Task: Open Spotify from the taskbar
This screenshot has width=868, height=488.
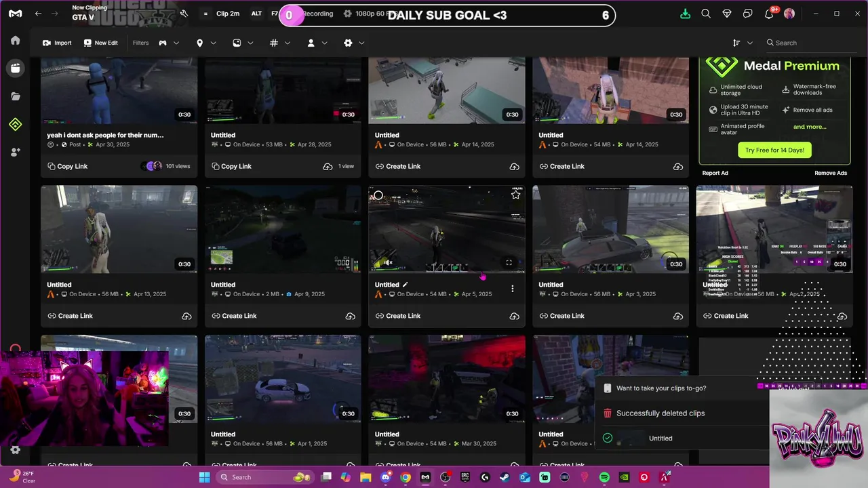Action: click(604, 477)
